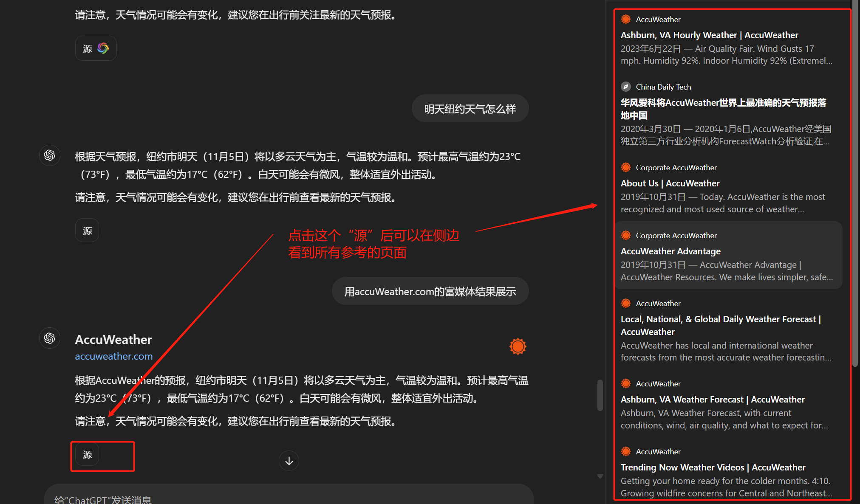Open Ashburn, VA Hourly Weather source result
The height and width of the screenshot is (504, 860).
[709, 35]
